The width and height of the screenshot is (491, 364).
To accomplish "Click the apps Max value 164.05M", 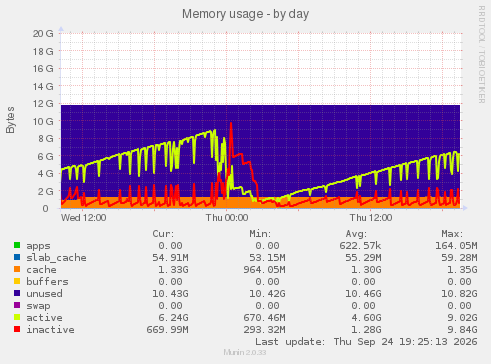I will 456,246.
